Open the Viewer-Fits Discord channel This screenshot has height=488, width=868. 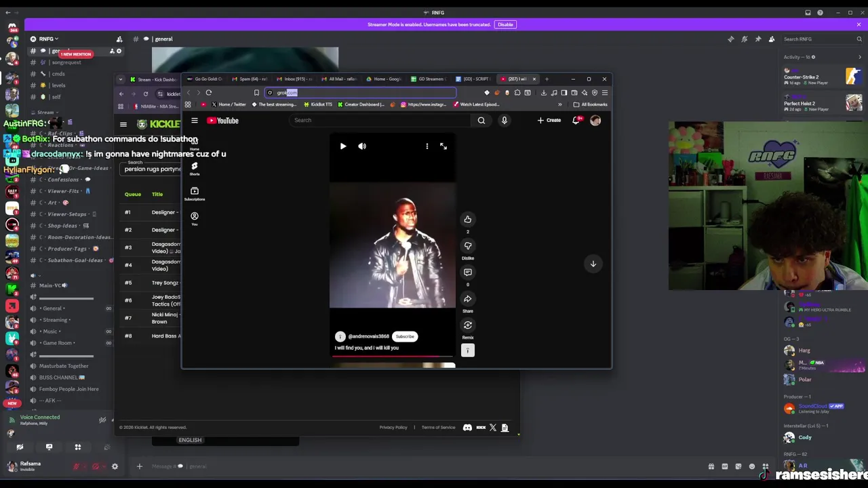[x=63, y=191]
